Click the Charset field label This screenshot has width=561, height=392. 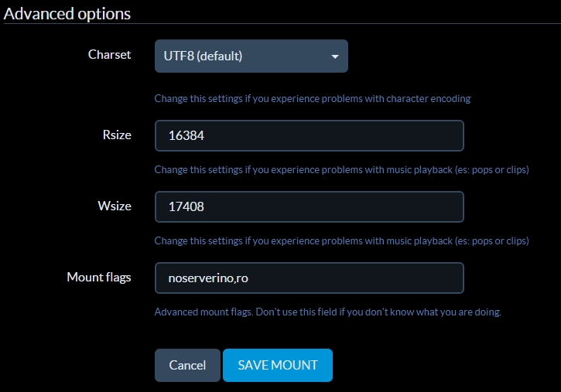109,55
